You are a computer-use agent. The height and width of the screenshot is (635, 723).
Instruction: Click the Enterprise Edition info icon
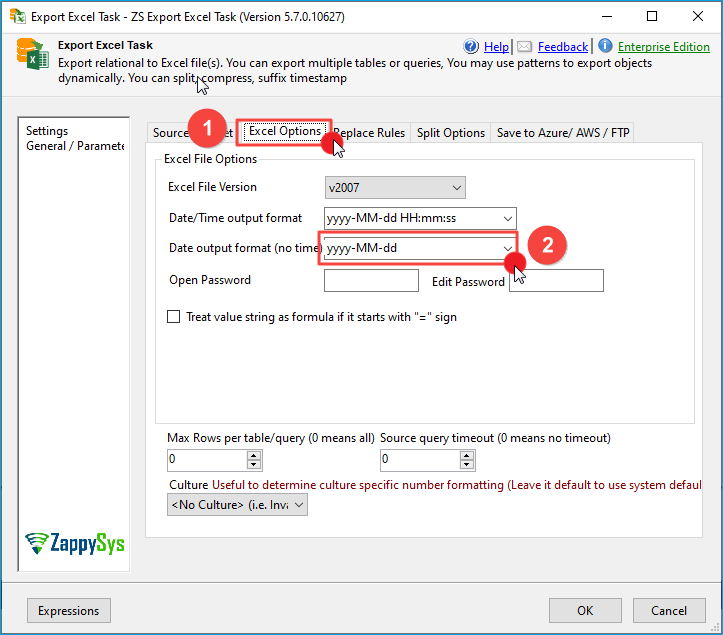click(x=604, y=46)
